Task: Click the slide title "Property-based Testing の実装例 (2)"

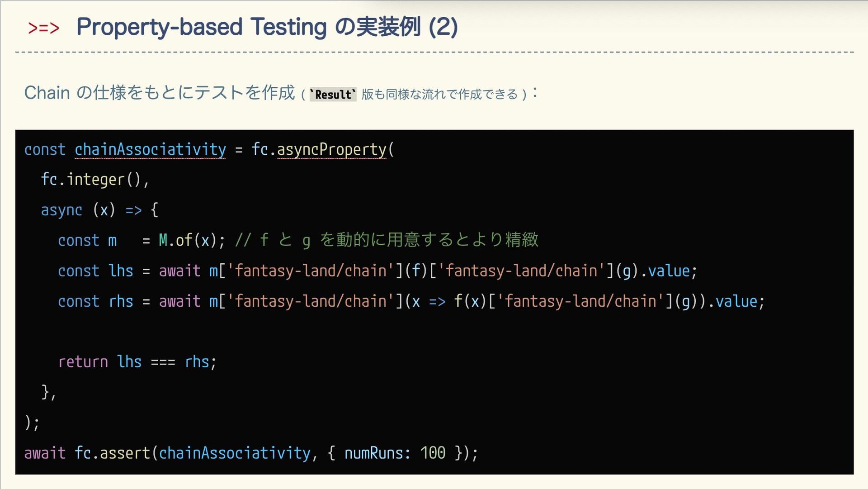Action: [267, 27]
